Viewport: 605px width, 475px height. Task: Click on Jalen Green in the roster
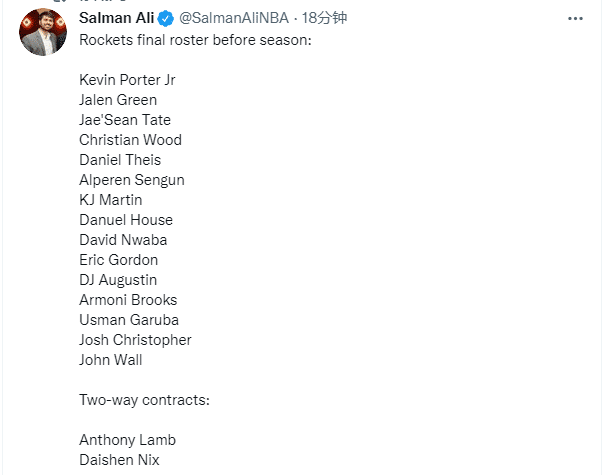pyautogui.click(x=118, y=99)
